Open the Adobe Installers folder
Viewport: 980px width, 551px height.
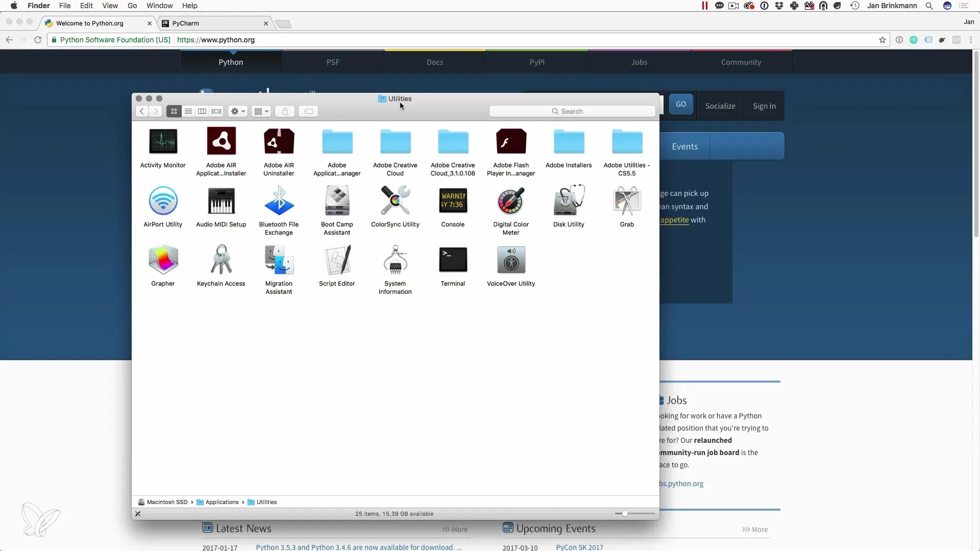(569, 141)
